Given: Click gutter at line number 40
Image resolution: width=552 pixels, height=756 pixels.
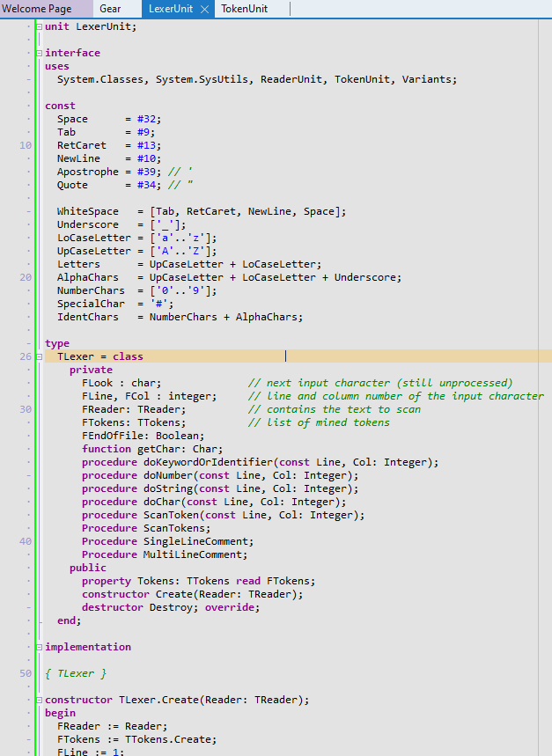Looking at the screenshot, I should point(26,541).
